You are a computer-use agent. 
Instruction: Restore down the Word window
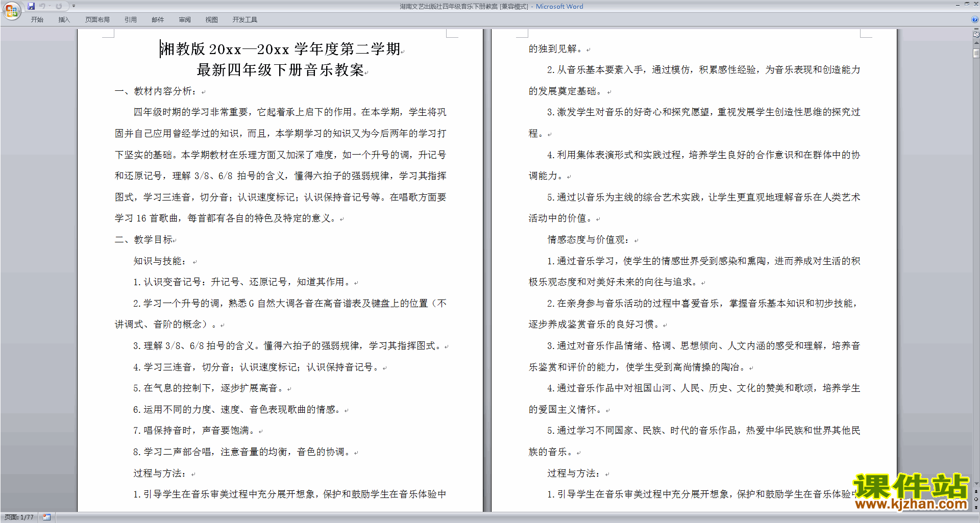point(967,5)
